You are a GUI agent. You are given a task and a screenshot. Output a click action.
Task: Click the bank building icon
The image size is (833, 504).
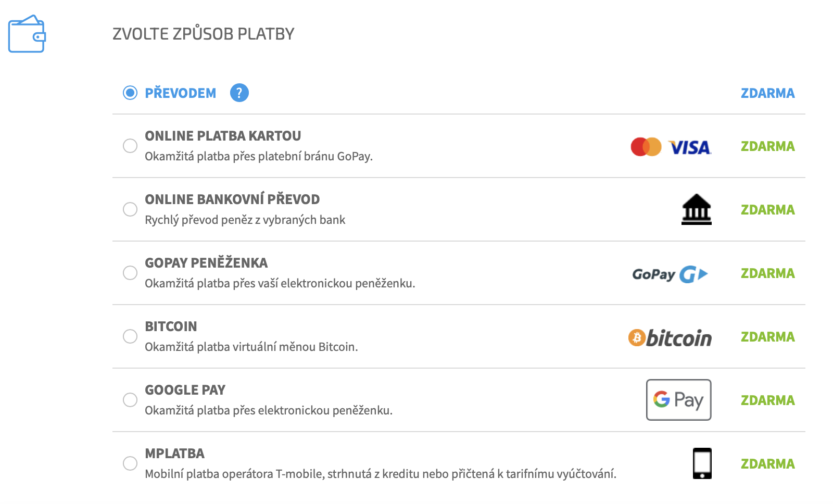pyautogui.click(x=697, y=209)
